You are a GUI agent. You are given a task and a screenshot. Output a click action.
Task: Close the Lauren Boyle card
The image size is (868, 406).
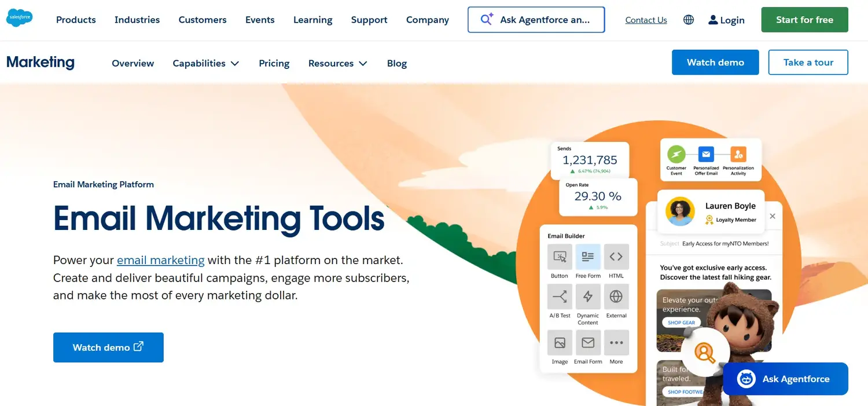coord(773,216)
